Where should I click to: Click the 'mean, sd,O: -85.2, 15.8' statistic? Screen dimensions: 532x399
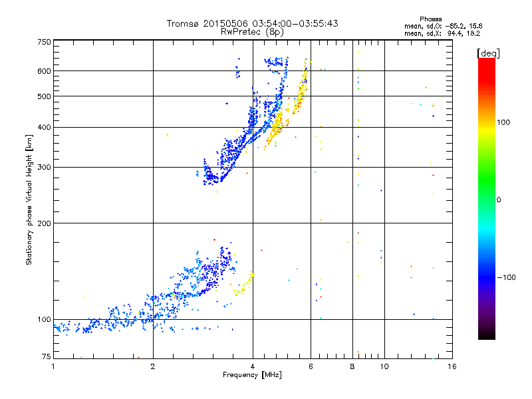[443, 26]
